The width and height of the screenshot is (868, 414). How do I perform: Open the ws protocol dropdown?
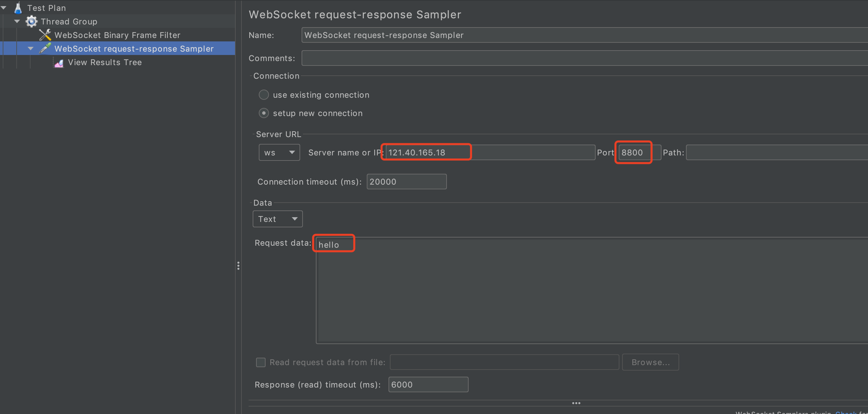(x=279, y=152)
